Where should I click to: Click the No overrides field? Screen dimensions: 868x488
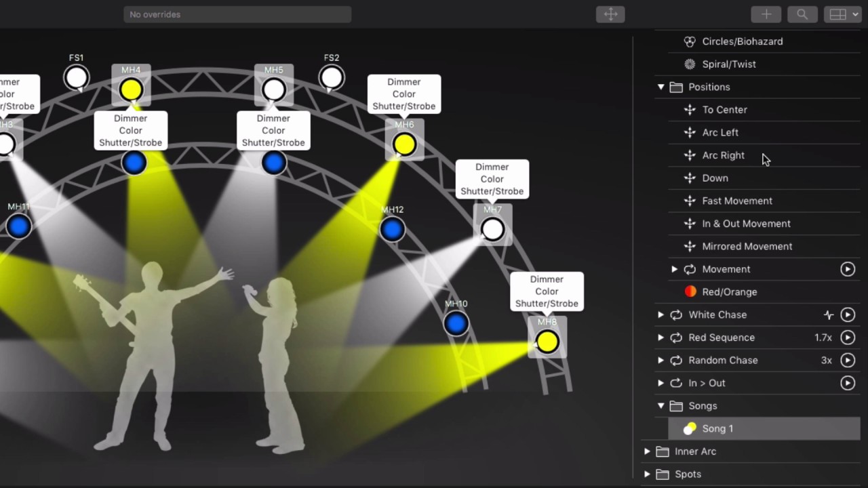(x=237, y=14)
